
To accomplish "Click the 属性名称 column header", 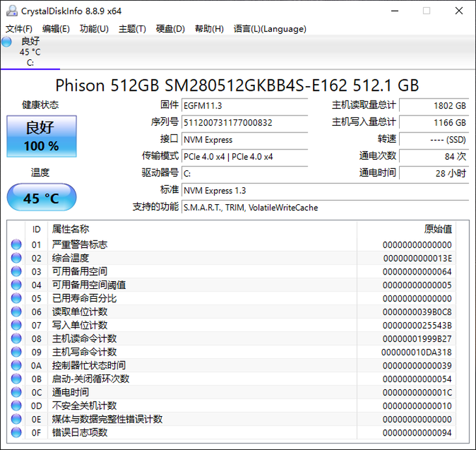I will coord(70,229).
